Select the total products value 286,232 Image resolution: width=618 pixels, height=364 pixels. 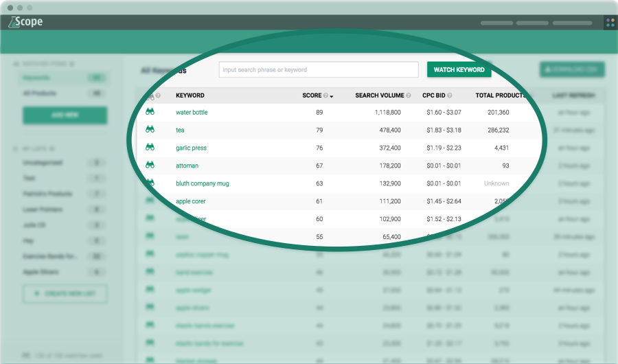coord(499,130)
